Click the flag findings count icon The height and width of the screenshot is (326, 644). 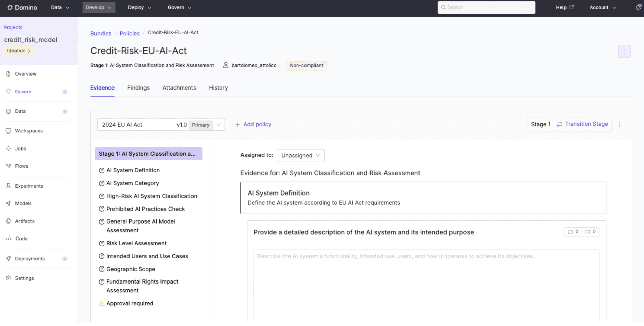tap(590, 232)
